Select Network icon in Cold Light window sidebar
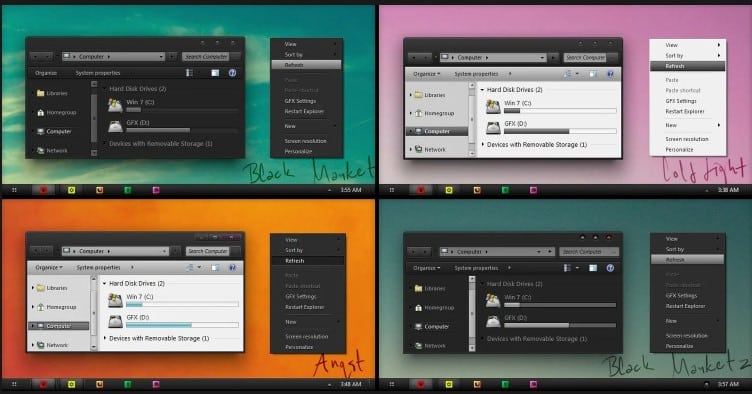Screen dimensions: 752x394 pos(419,150)
